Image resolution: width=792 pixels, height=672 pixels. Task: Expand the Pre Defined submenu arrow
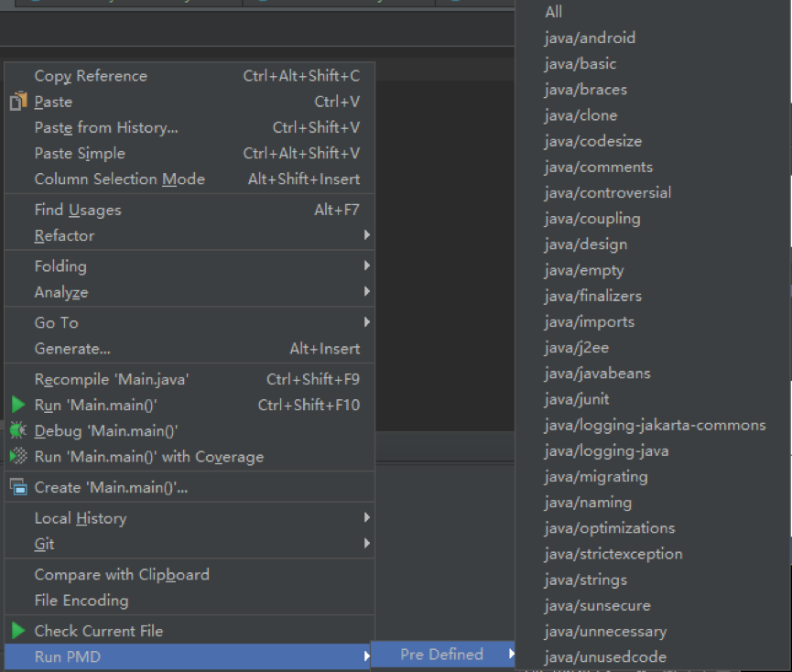pos(512,655)
